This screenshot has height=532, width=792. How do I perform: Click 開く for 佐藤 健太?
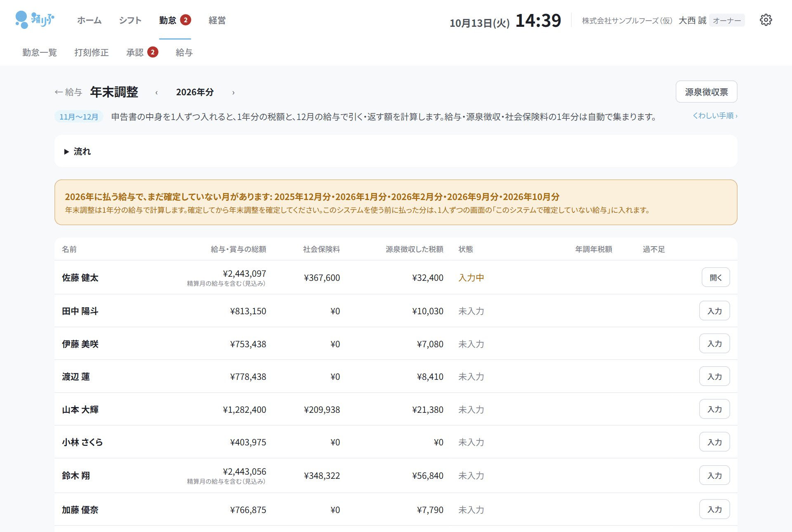pos(716,278)
